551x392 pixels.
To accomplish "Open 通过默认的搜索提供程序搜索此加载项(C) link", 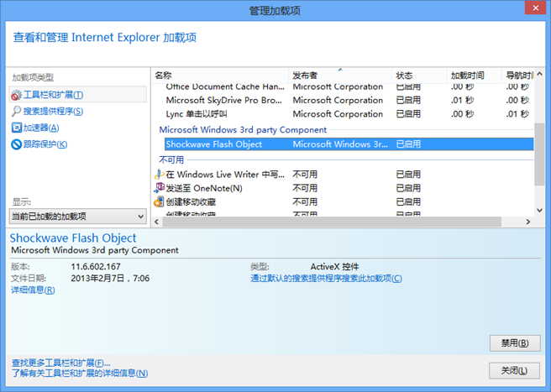I will click(x=326, y=278).
